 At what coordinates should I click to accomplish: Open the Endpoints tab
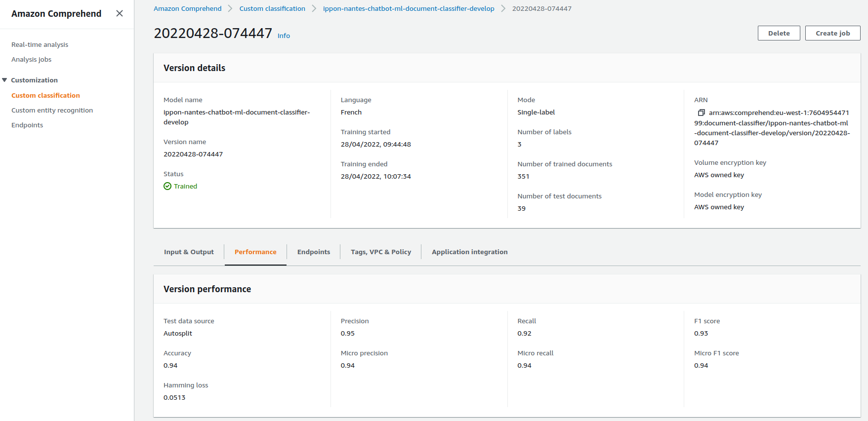click(314, 252)
